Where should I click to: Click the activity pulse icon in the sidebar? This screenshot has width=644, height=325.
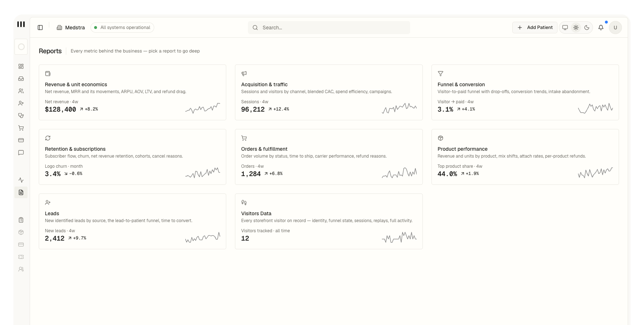coord(21,180)
